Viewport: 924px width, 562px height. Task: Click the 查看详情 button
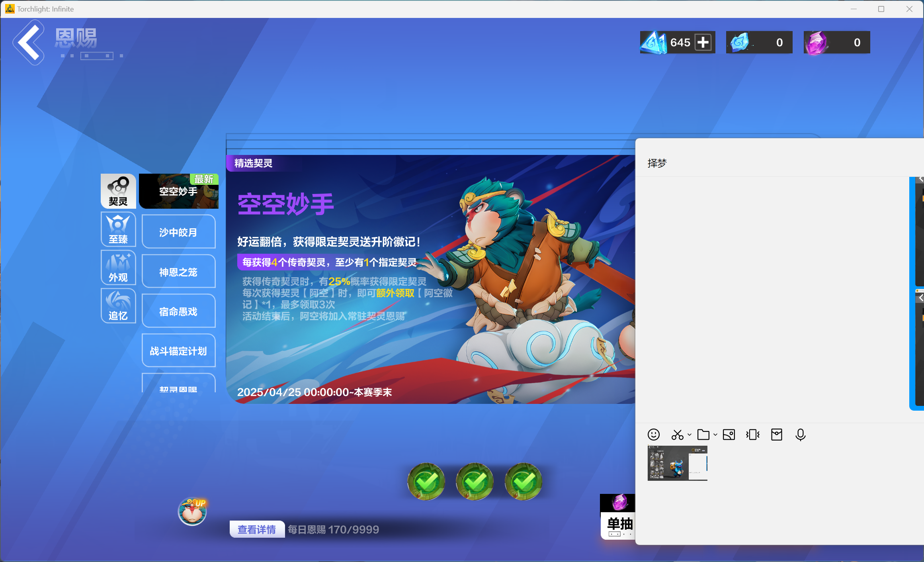coord(257,529)
